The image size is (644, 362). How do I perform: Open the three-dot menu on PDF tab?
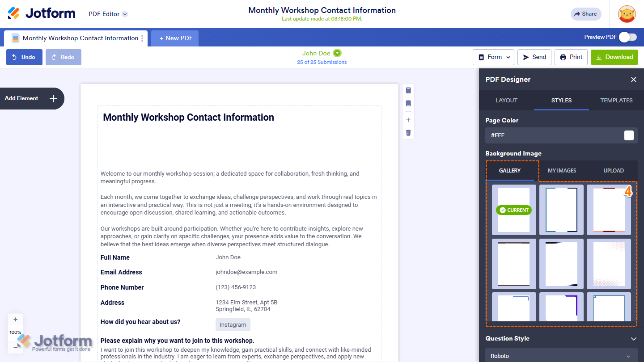click(142, 38)
